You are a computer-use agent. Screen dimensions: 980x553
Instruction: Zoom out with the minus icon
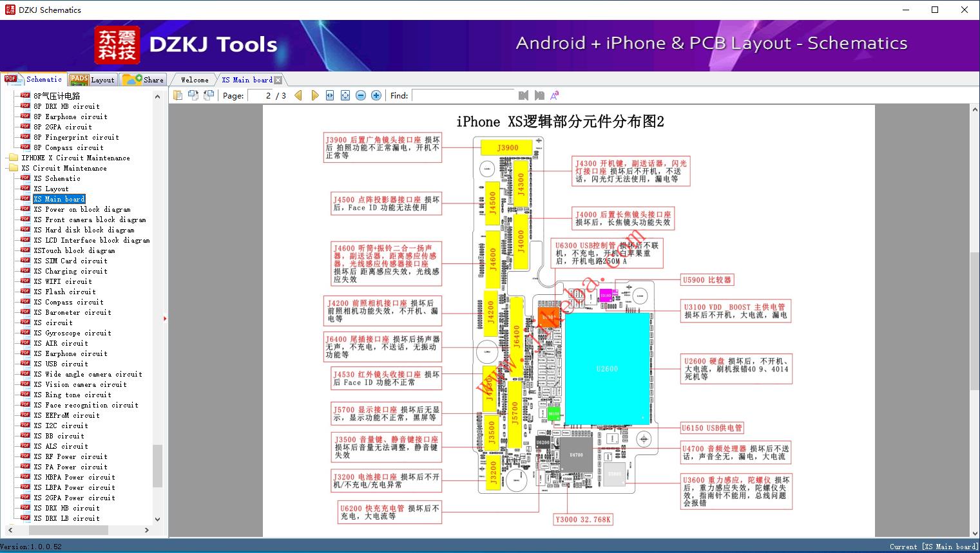click(361, 95)
